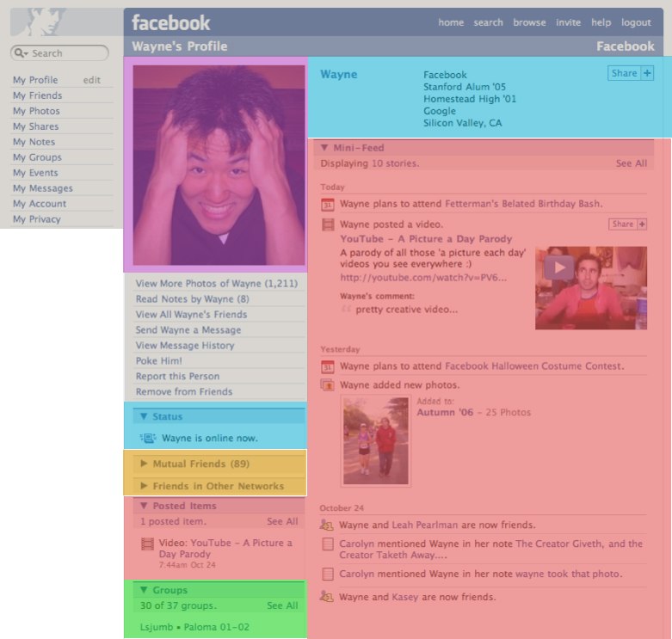Click the friends icon beside the Kasey story
Viewport: 672px width, 639px height.
[327, 597]
